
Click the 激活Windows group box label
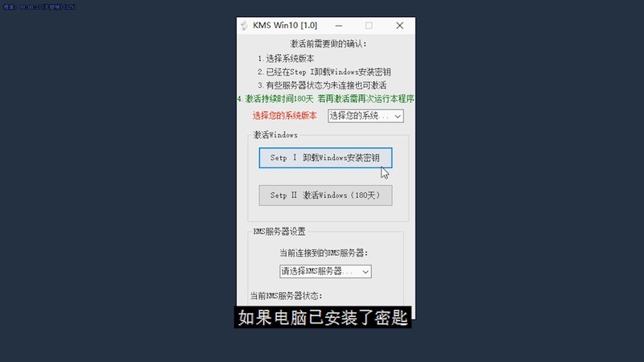pos(275,134)
